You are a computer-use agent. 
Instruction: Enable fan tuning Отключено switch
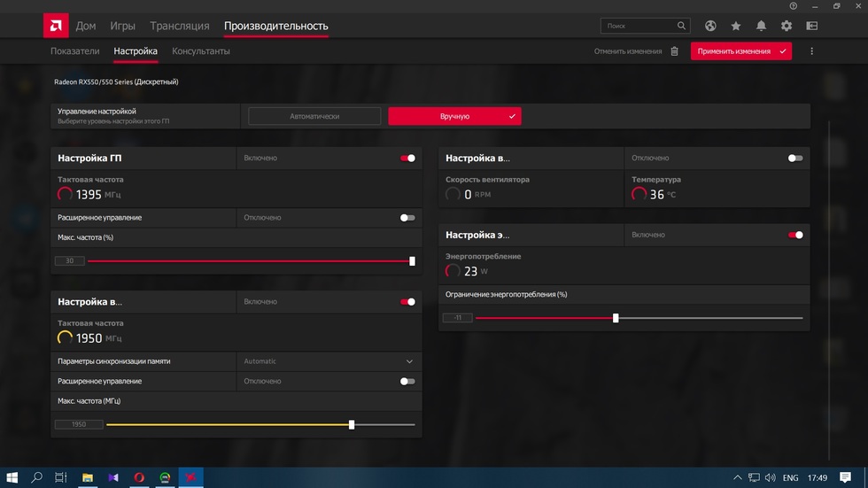[795, 159]
